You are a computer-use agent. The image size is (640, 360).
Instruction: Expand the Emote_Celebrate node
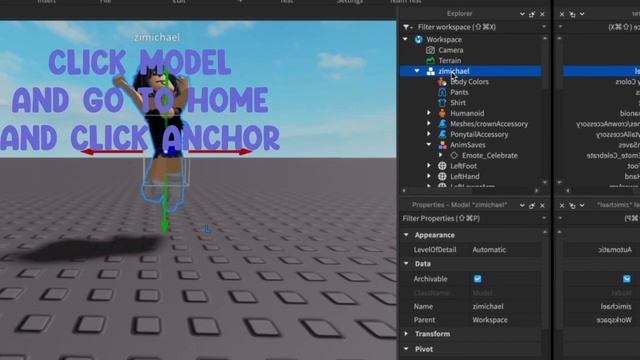coord(440,155)
